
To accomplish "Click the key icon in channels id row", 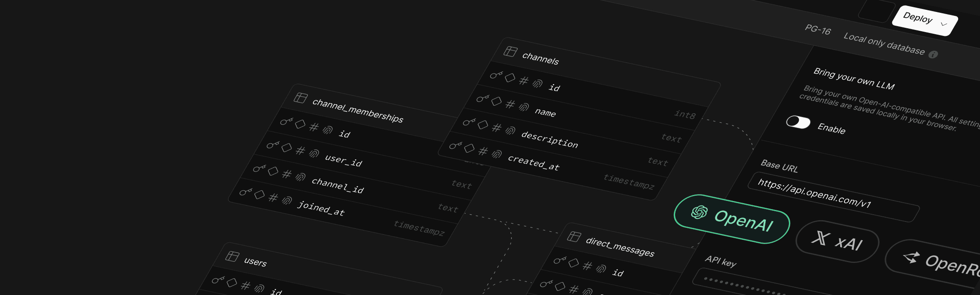I will pyautogui.click(x=496, y=75).
